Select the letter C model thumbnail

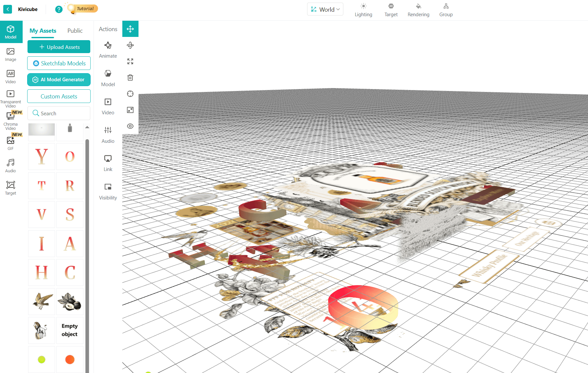[x=70, y=272]
